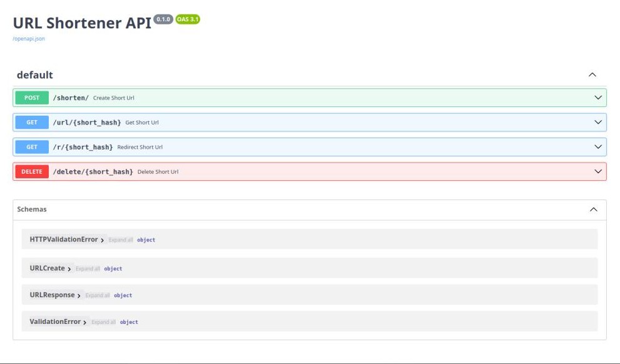Screen dimensions: 620x364
Task: Click the Get Short Url endpoint row
Action: pyautogui.click(x=313, y=122)
